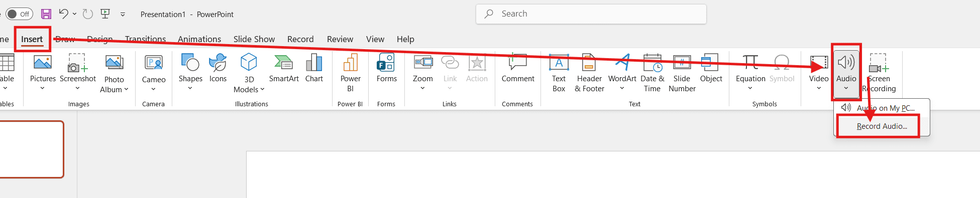980x198 pixels.
Task: Create a Photo Album
Action: 114,74
